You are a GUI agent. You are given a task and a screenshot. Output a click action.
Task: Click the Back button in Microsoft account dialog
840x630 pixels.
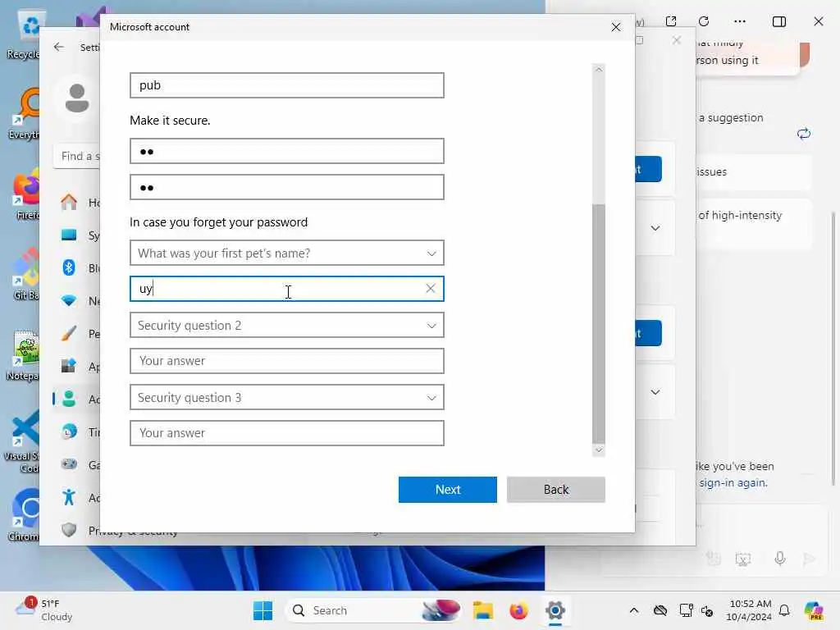click(555, 489)
